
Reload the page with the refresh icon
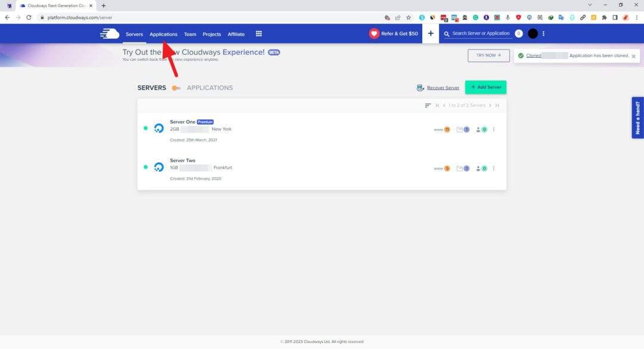pos(29,17)
